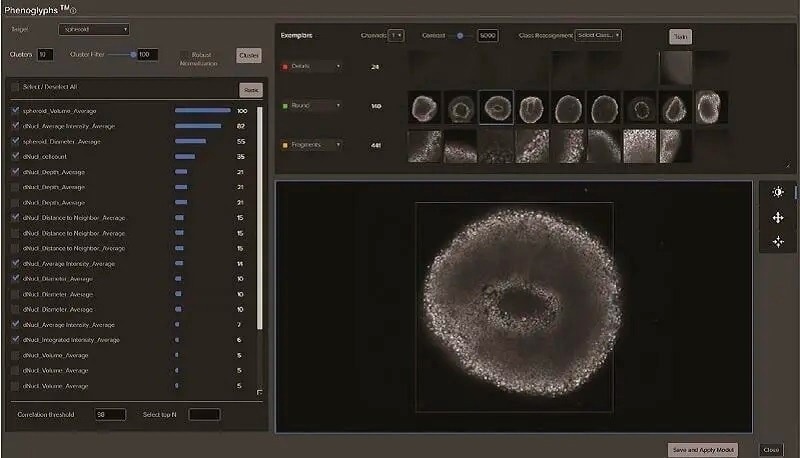Click the red Debris class color marker
The width and height of the screenshot is (800, 458).
285,67
